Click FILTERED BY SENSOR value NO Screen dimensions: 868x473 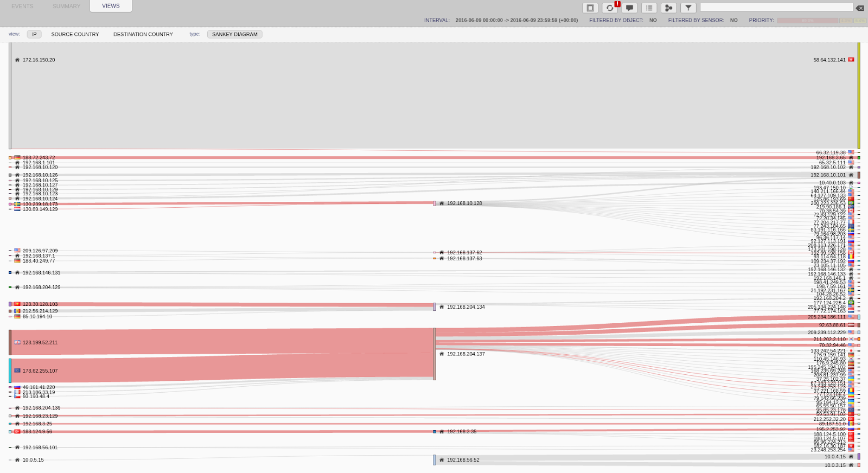(x=734, y=20)
